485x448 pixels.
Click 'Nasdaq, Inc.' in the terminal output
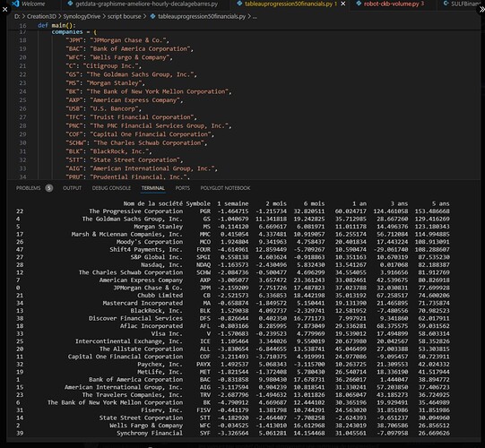161,265
